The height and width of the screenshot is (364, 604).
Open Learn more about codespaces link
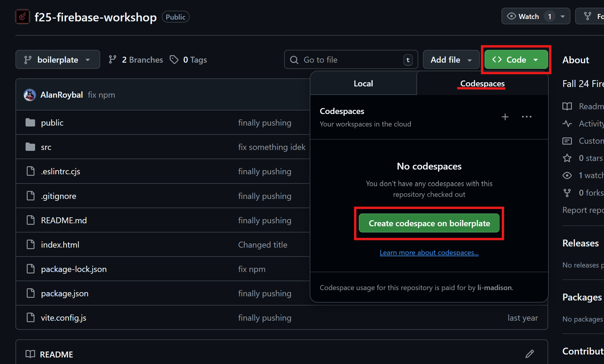click(x=429, y=253)
